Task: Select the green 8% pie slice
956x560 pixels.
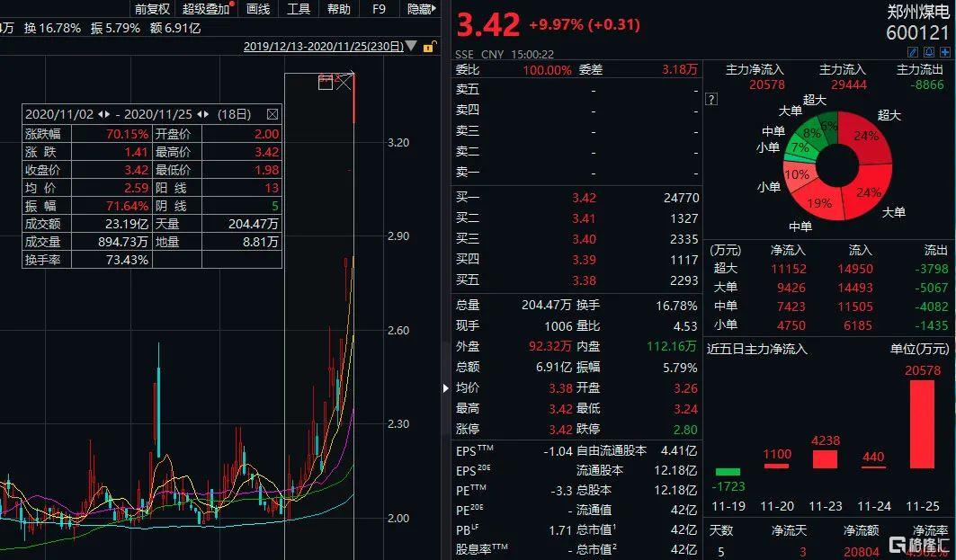Action: 811,133
